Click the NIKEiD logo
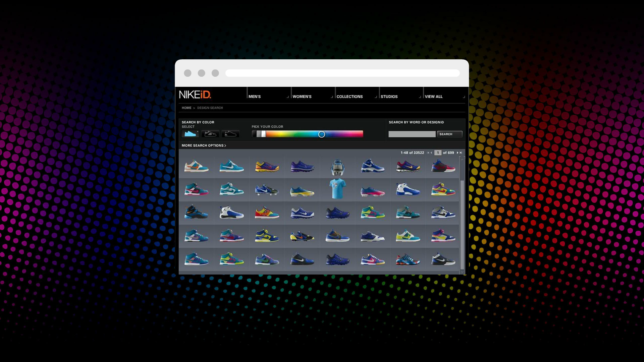This screenshot has height=362, width=644. (196, 95)
